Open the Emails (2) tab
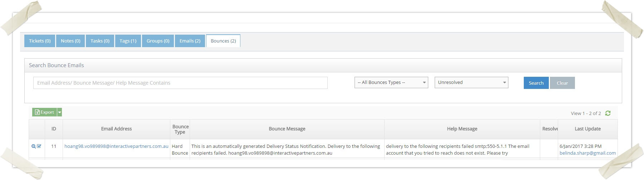644x180 pixels. [x=190, y=41]
